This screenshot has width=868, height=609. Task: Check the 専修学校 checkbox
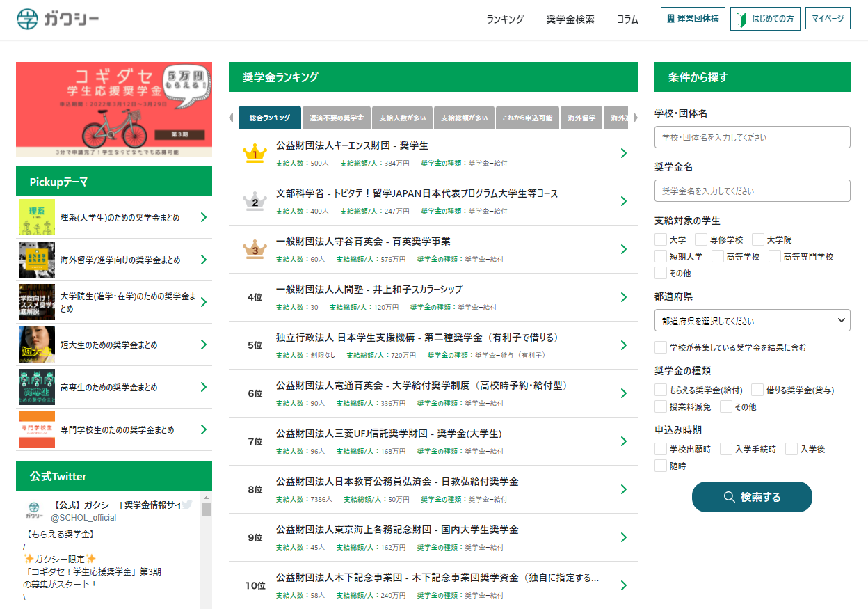[x=701, y=239]
